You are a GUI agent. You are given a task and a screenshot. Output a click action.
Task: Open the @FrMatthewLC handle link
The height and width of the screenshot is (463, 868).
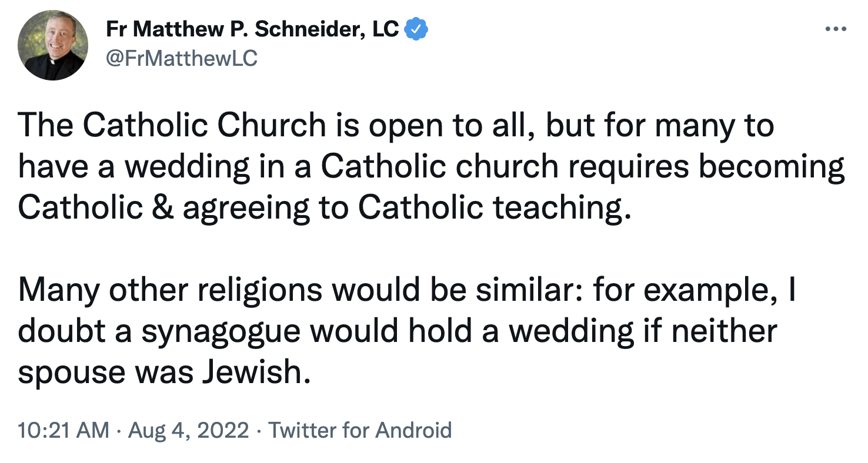click(182, 58)
